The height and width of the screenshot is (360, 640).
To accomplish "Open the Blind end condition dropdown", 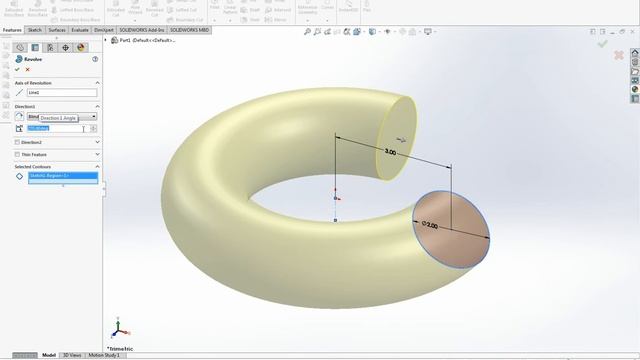I will pyautogui.click(x=93, y=117).
